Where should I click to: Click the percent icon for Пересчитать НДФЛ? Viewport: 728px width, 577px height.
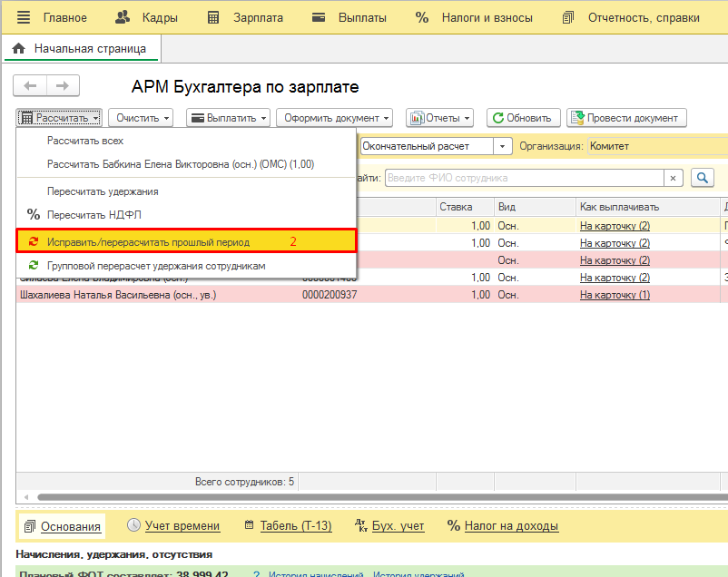[x=34, y=215]
